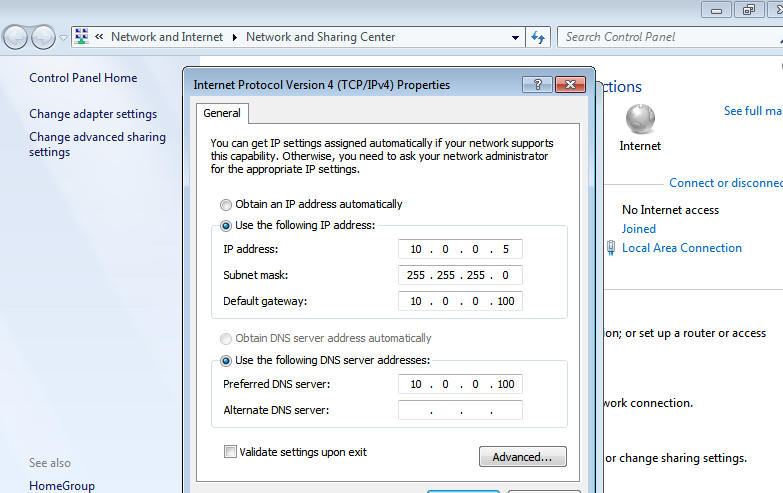Select Obtain an IP address automatically
Screen dimensions: 783x493
(311, 204)
